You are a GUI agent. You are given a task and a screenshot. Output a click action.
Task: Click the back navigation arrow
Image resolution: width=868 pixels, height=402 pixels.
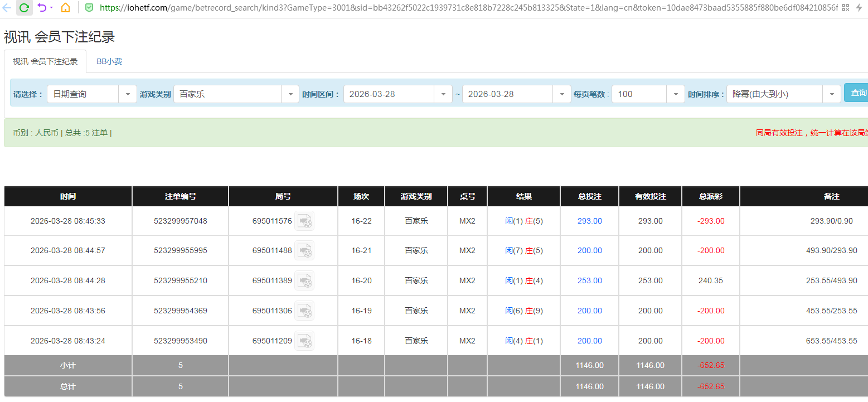click(x=7, y=8)
